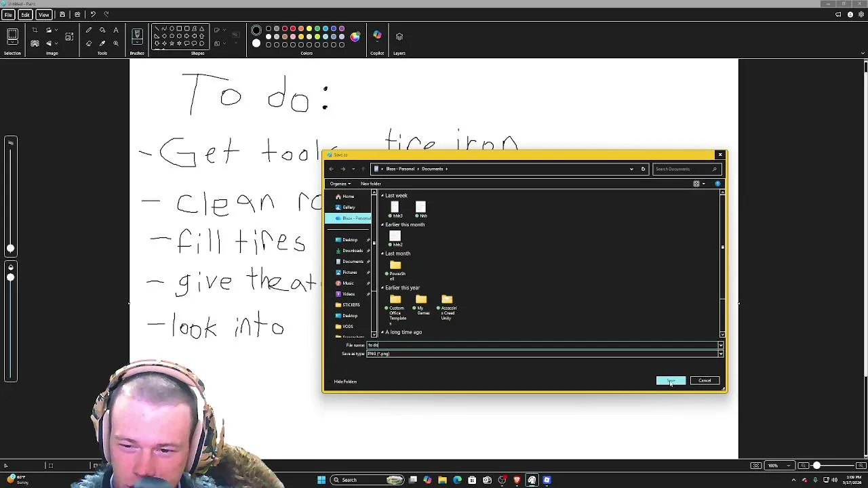Click the File name input field
The height and width of the screenshot is (488, 868).
coord(543,346)
